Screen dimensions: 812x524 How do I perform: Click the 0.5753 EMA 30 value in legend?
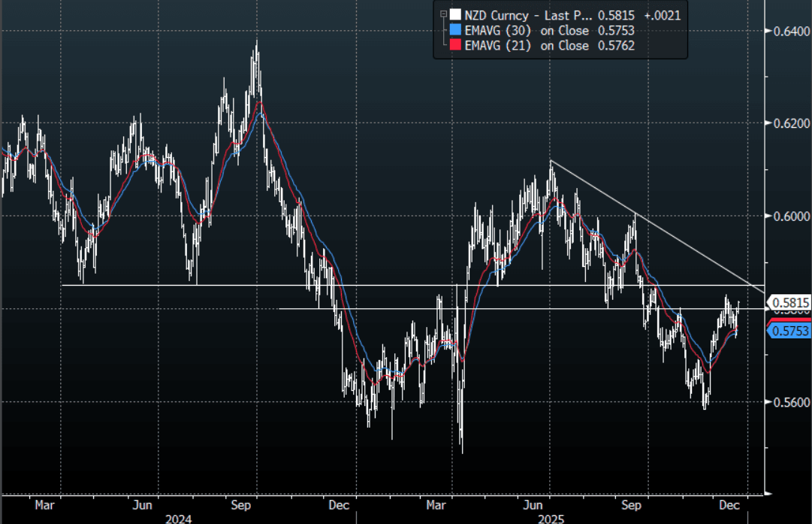tap(616, 30)
